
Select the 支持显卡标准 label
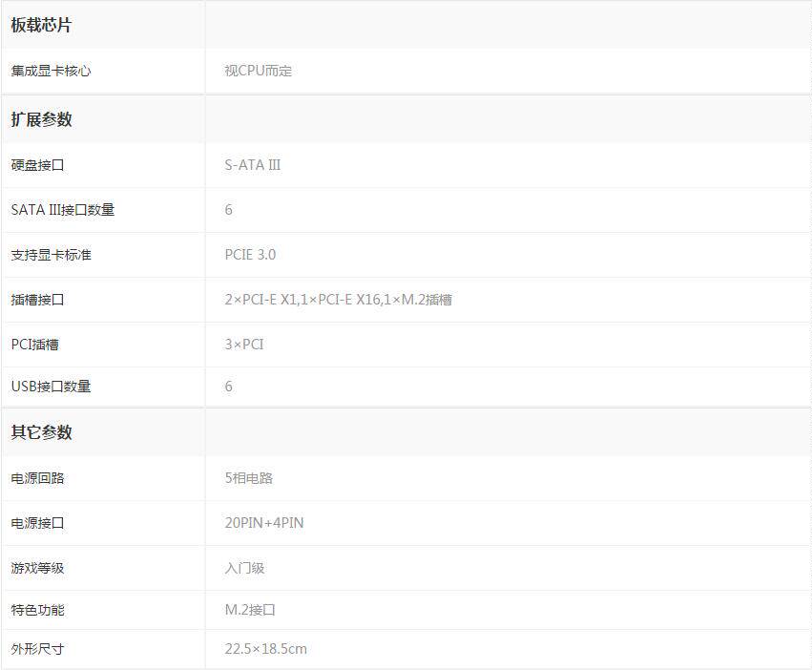pos(52,255)
